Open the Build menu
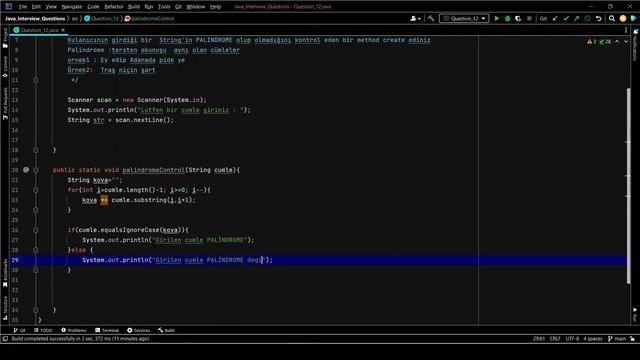 [134, 7]
